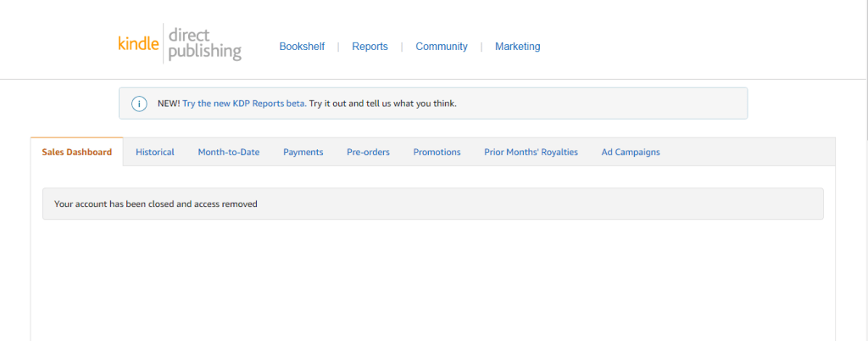Open the Community section
This screenshot has width=868, height=341.
441,47
